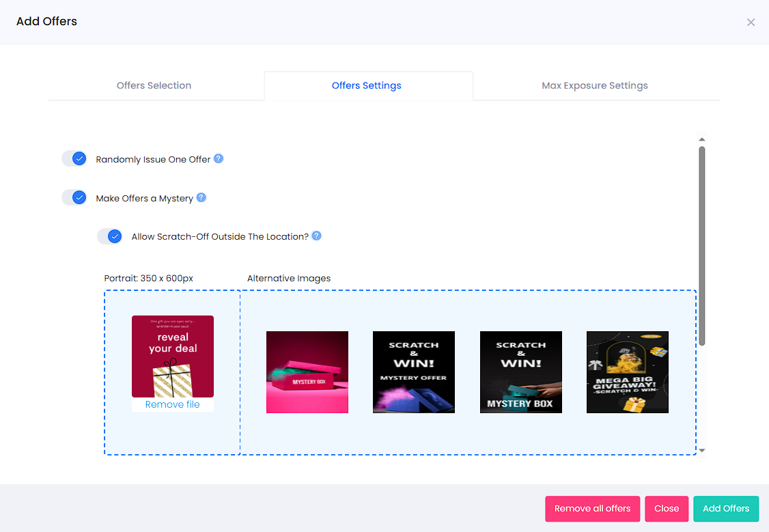
Task: Click the Add Offers dialog title
Action: [x=46, y=21]
